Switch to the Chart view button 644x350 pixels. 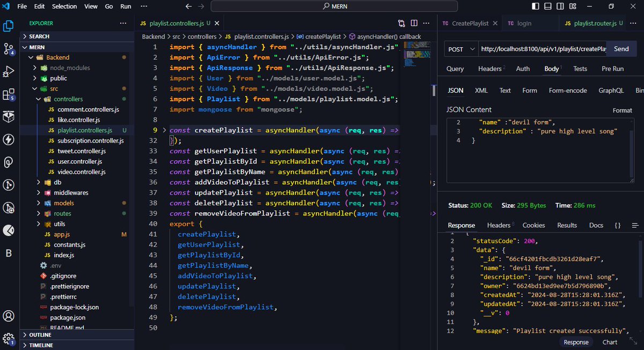point(610,342)
